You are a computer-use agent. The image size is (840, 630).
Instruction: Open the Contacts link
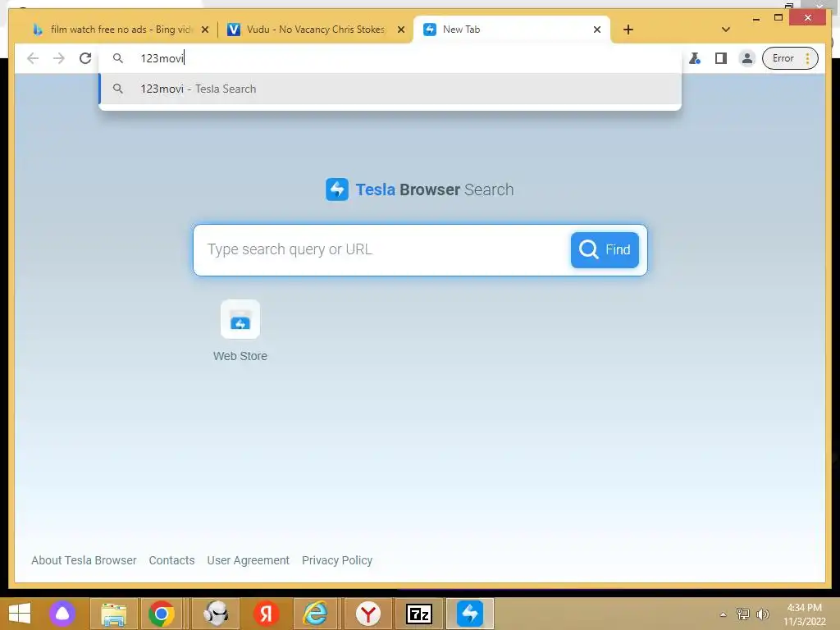click(x=171, y=560)
